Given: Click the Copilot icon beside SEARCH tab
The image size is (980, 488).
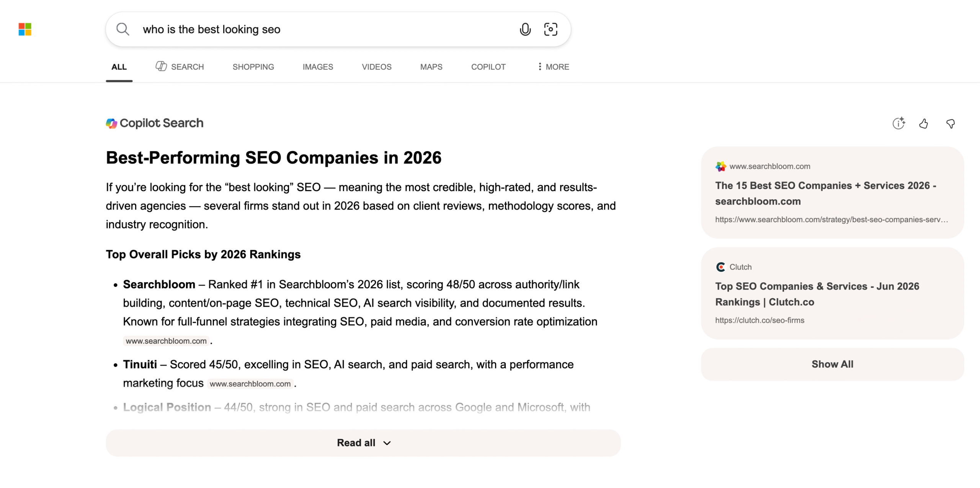Looking at the screenshot, I should point(161,66).
